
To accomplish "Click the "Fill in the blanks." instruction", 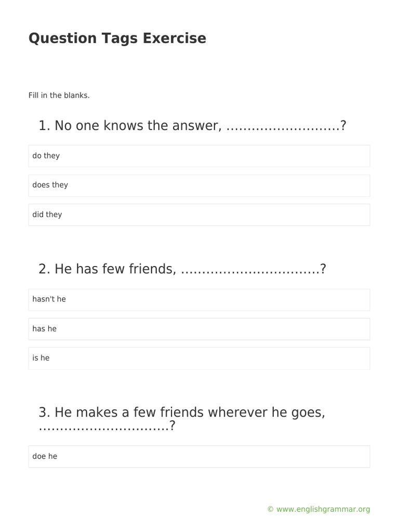I will point(59,96).
